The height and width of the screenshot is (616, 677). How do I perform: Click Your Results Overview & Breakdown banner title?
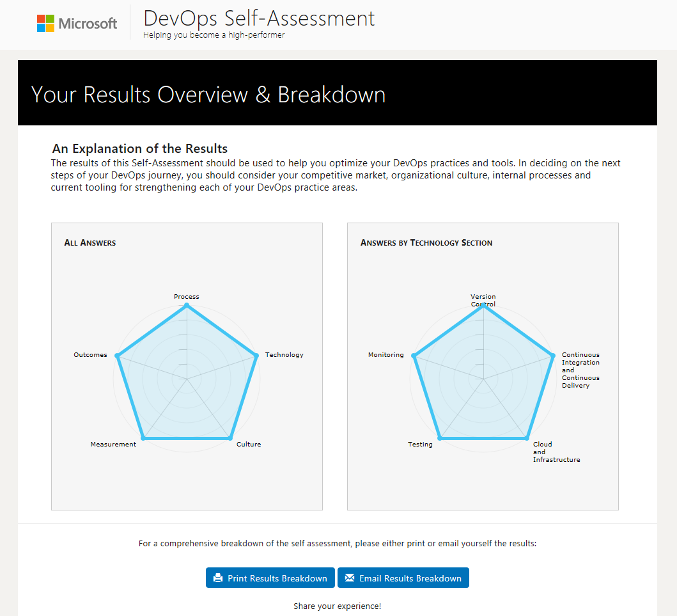click(208, 95)
